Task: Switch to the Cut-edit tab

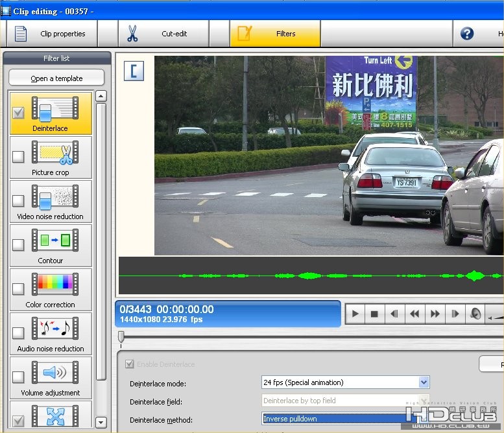Action: [163, 34]
